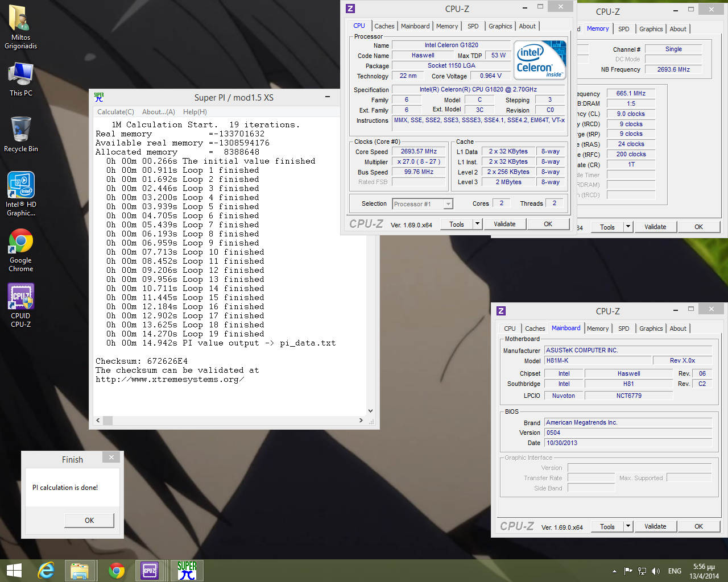Open the Help(H) menu in Super PI
The width and height of the screenshot is (728, 582).
coord(195,112)
